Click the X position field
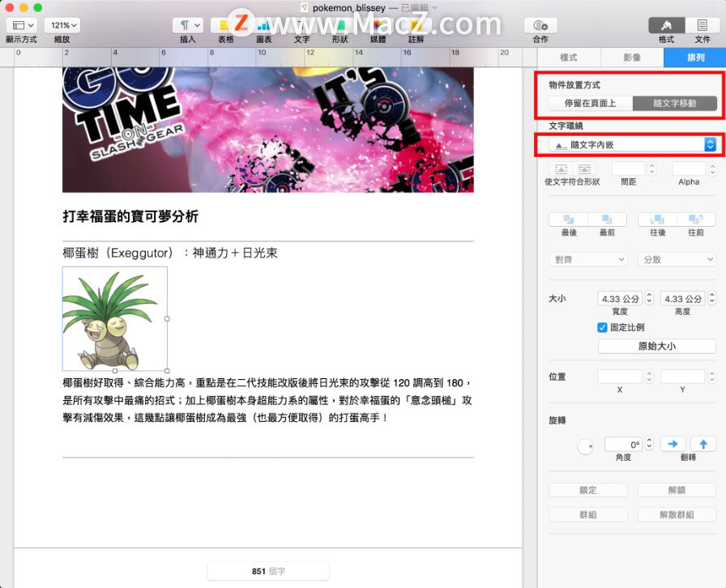This screenshot has width=726, height=588. (620, 377)
